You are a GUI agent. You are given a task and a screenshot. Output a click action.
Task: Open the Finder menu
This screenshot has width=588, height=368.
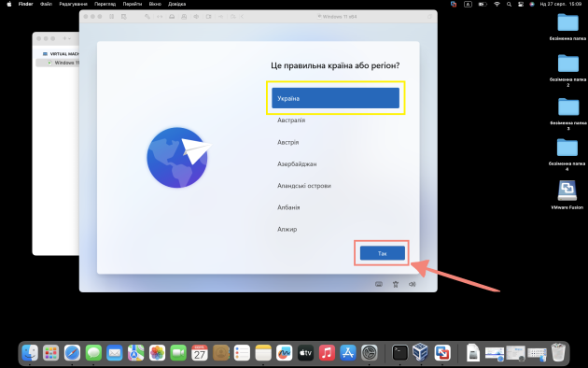pyautogui.click(x=25, y=4)
